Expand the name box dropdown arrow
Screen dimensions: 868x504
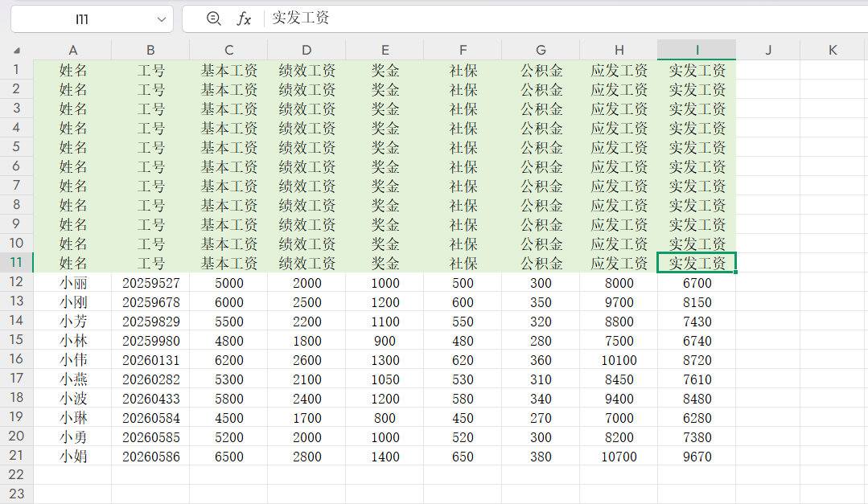pos(161,18)
